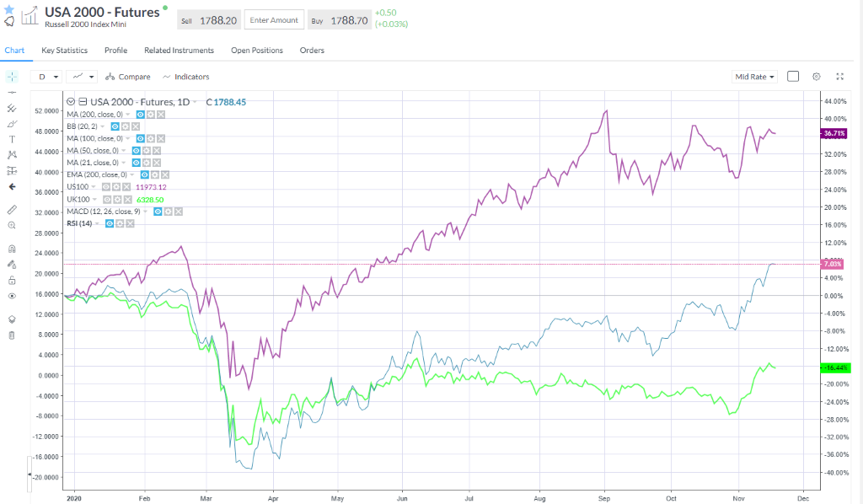Select the trend line drawing tool
The height and width of the screenshot is (504, 863).
point(11,93)
